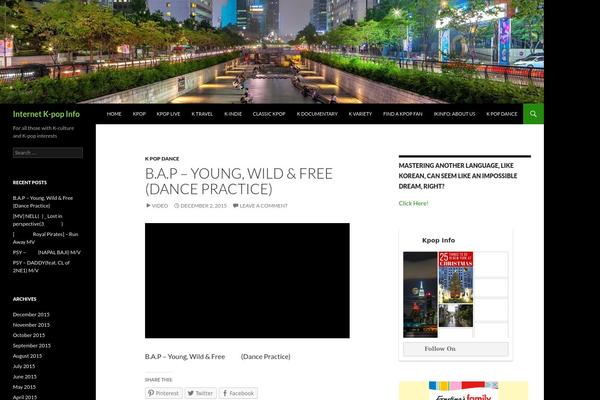Go to KPOP LIVE menu

168,114
